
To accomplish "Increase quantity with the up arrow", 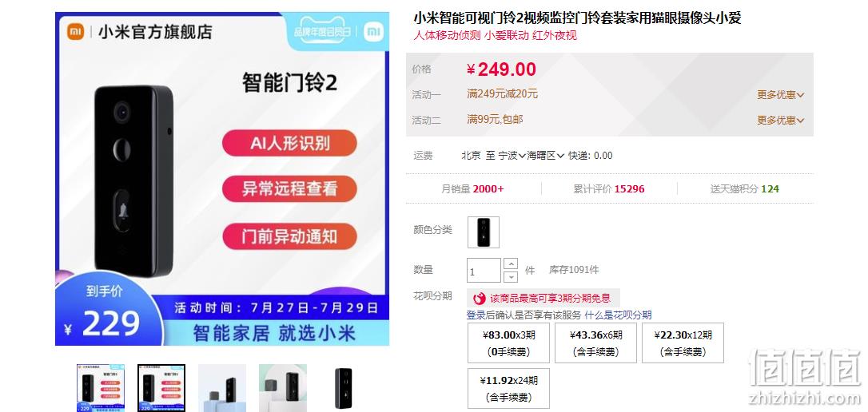I will pyautogui.click(x=511, y=264).
